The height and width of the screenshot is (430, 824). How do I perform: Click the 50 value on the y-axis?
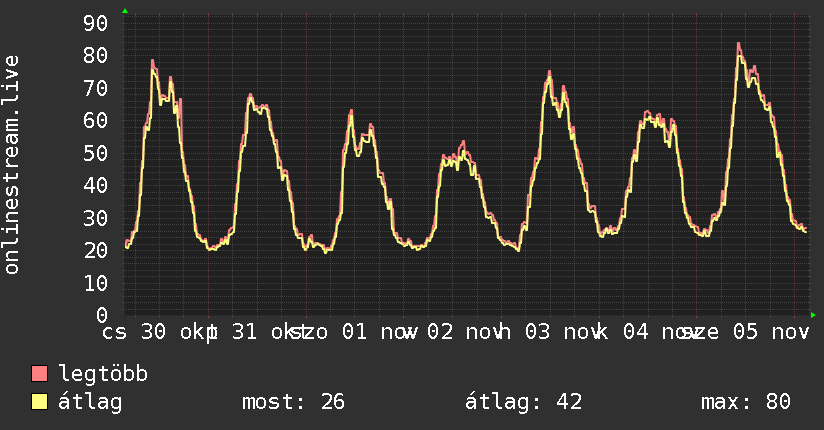pyautogui.click(x=95, y=153)
